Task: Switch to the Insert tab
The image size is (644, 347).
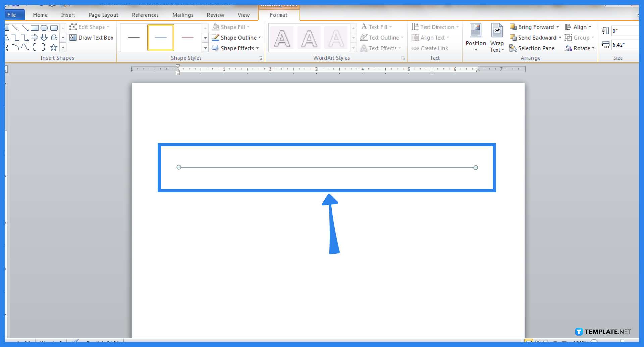Action: coord(68,15)
